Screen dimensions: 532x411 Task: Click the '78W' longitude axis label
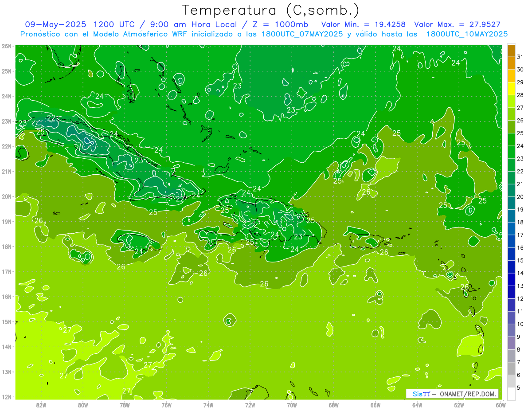pos(125,405)
